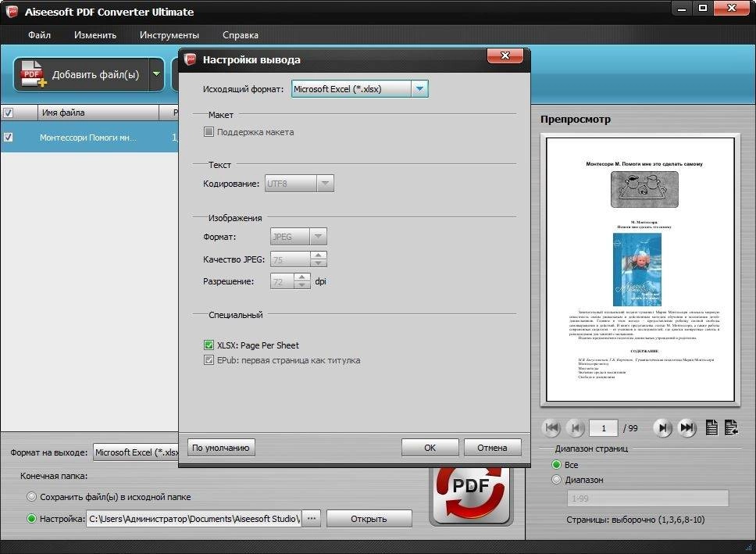Expand the Исходящий формат dropdown
This screenshot has width=756, height=554.
pos(419,89)
